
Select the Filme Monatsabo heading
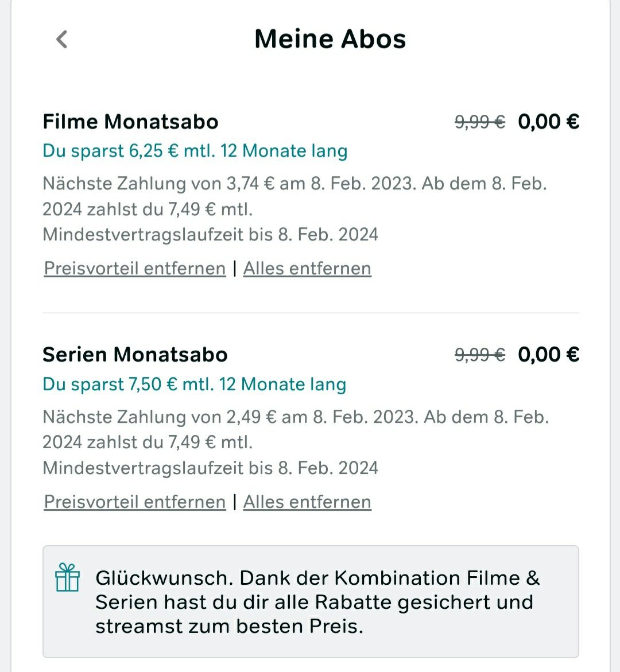tap(130, 122)
